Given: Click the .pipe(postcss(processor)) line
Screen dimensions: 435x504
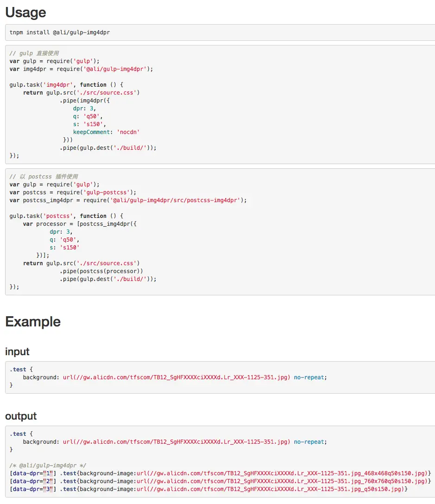Looking at the screenshot, I should (101, 271).
